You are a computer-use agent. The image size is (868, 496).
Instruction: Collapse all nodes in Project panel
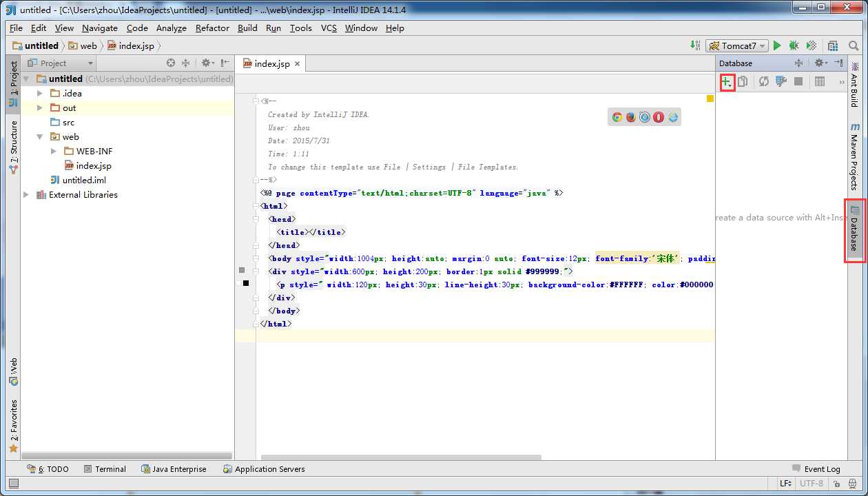click(185, 63)
